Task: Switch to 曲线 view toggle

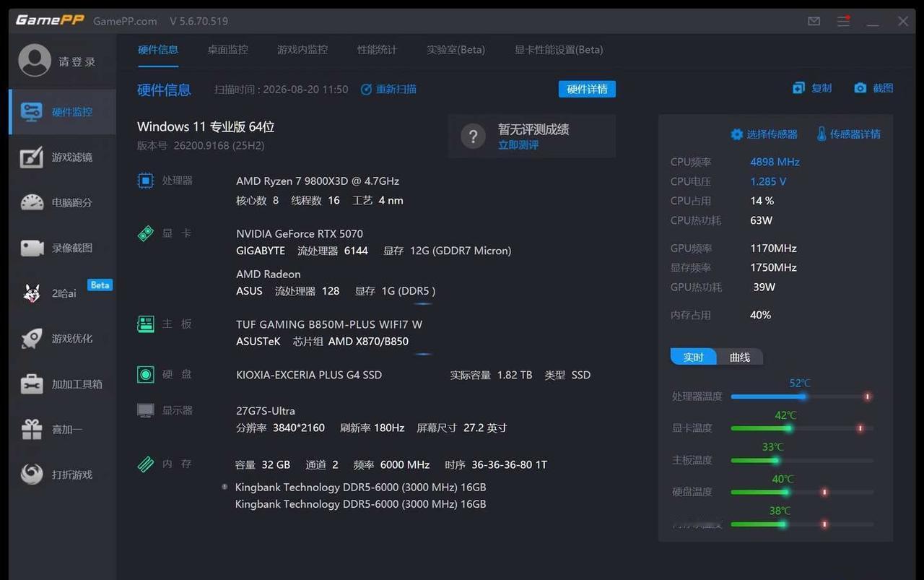Action: coord(740,357)
